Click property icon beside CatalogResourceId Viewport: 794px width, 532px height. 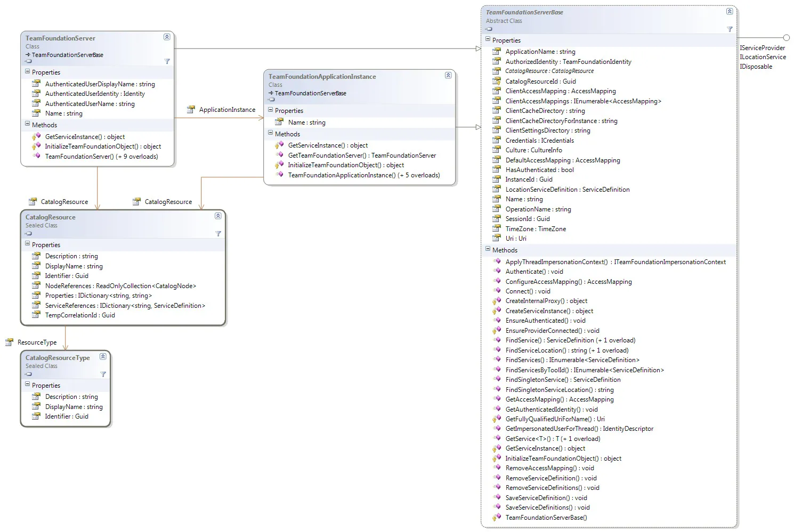tap(497, 81)
